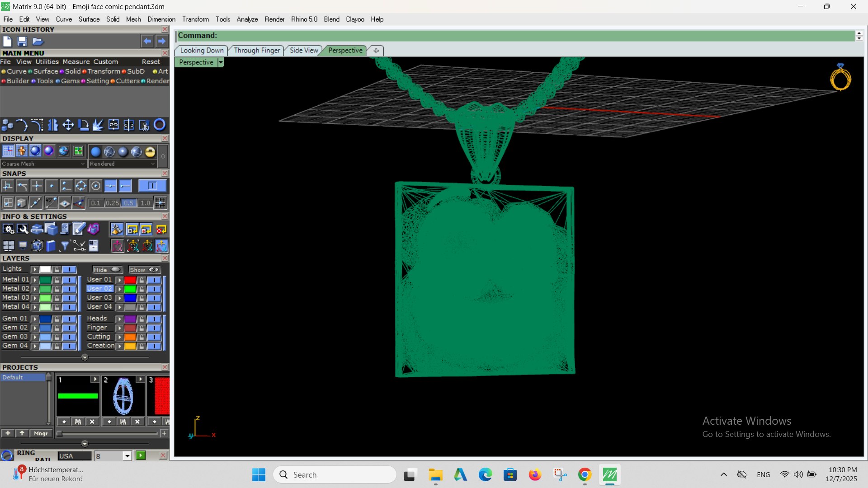Viewport: 868px width, 488px height.
Task: Select the explode icon in Main Menu toolbar
Action: (x=98, y=125)
